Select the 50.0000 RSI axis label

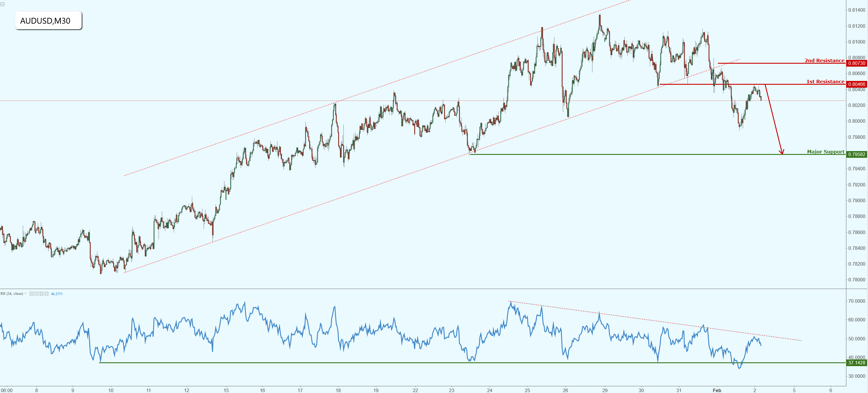[857, 338]
